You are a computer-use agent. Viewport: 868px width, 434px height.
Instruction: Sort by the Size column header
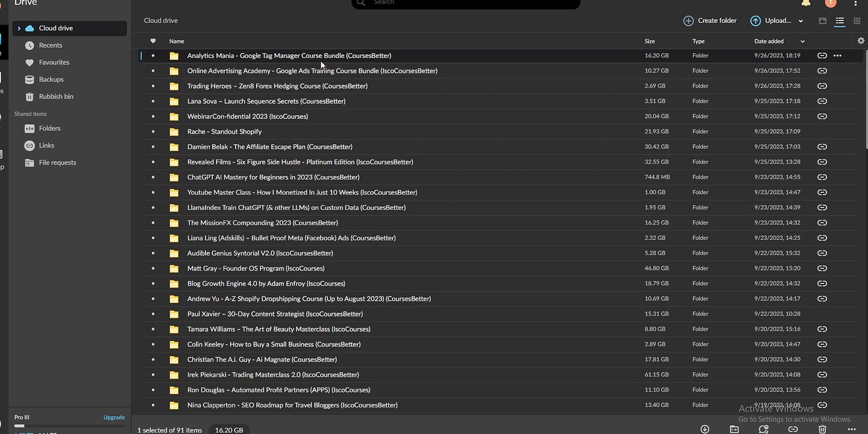[650, 41]
